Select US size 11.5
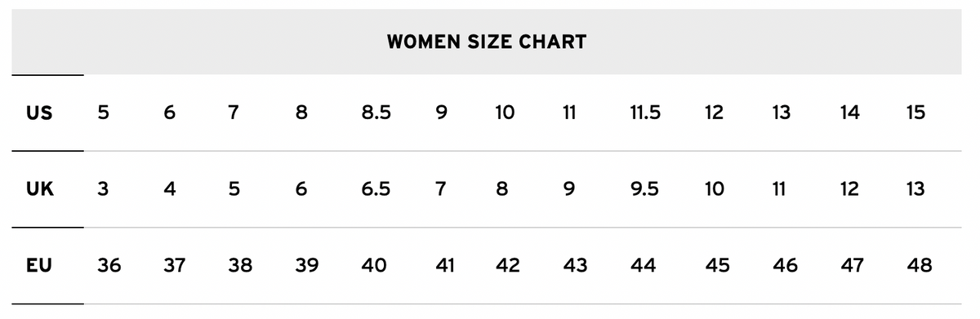Screen dimensions: 980x319 [x=645, y=113]
